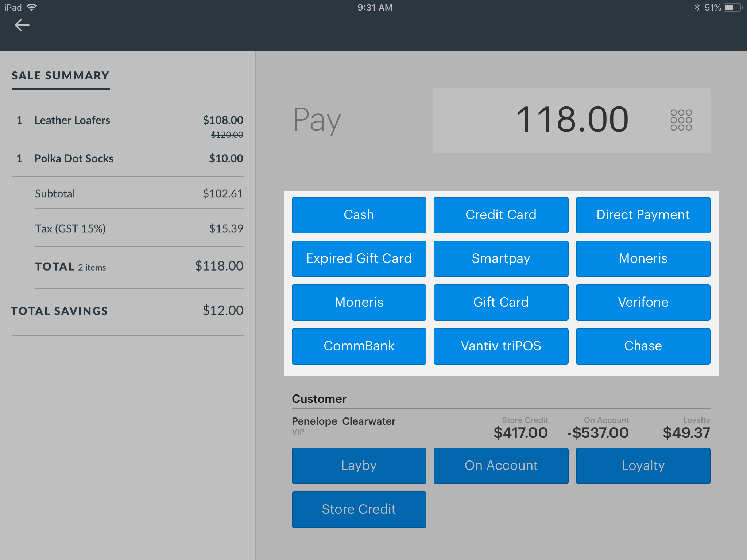This screenshot has width=747, height=560.
Task: Select Expired Gift Card option
Action: point(359,258)
